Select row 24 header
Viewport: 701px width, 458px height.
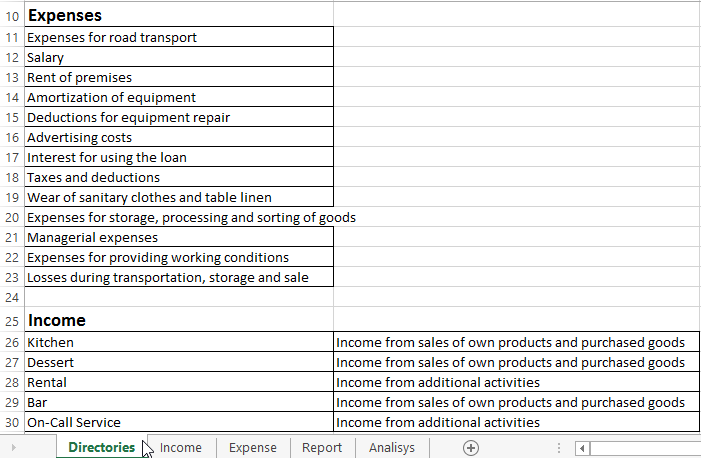tap(12, 297)
